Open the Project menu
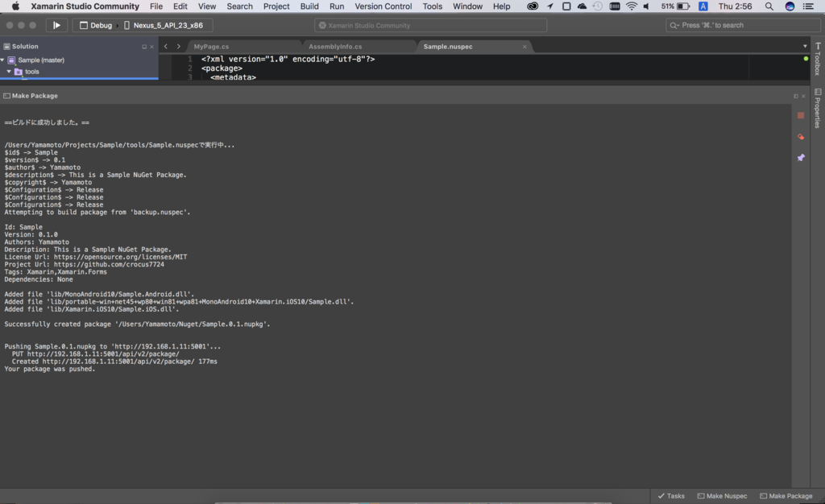Screen dimensions: 825x504 click(276, 6)
